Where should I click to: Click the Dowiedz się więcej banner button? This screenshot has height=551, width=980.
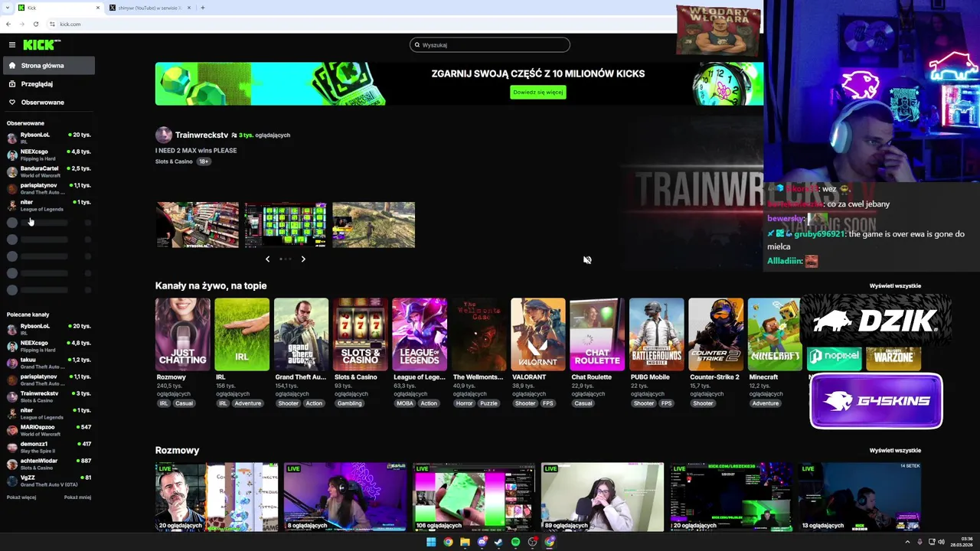(x=538, y=92)
